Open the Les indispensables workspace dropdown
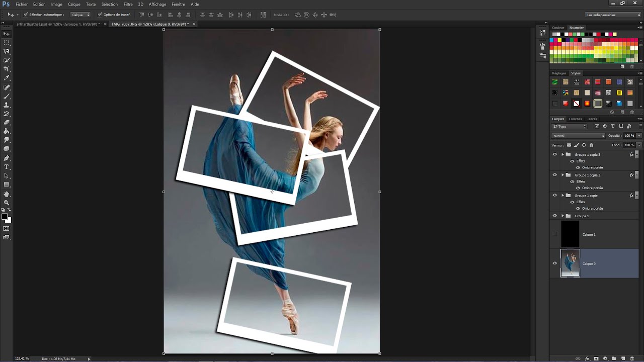The image size is (644, 362). tap(613, 15)
